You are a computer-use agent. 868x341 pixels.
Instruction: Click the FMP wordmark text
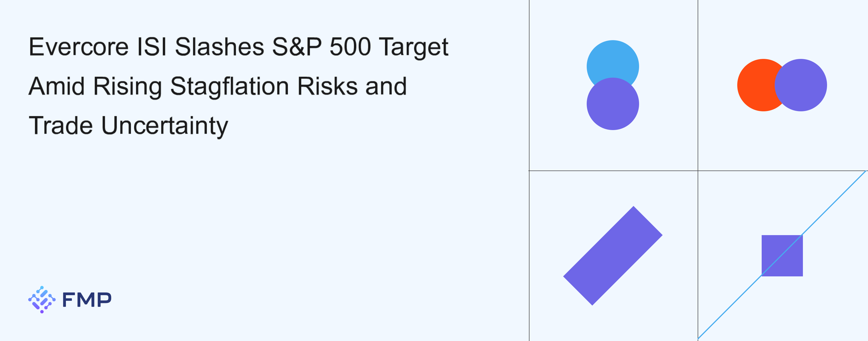(x=87, y=300)
